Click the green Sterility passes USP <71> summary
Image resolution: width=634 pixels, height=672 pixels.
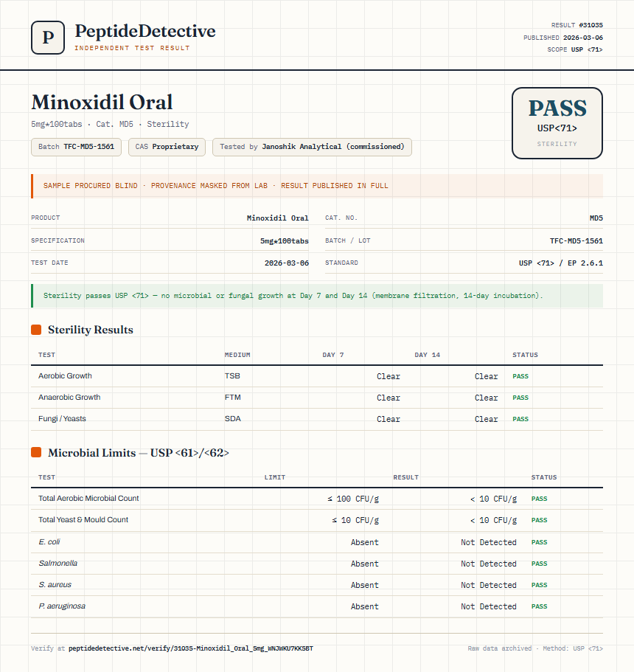(317, 296)
